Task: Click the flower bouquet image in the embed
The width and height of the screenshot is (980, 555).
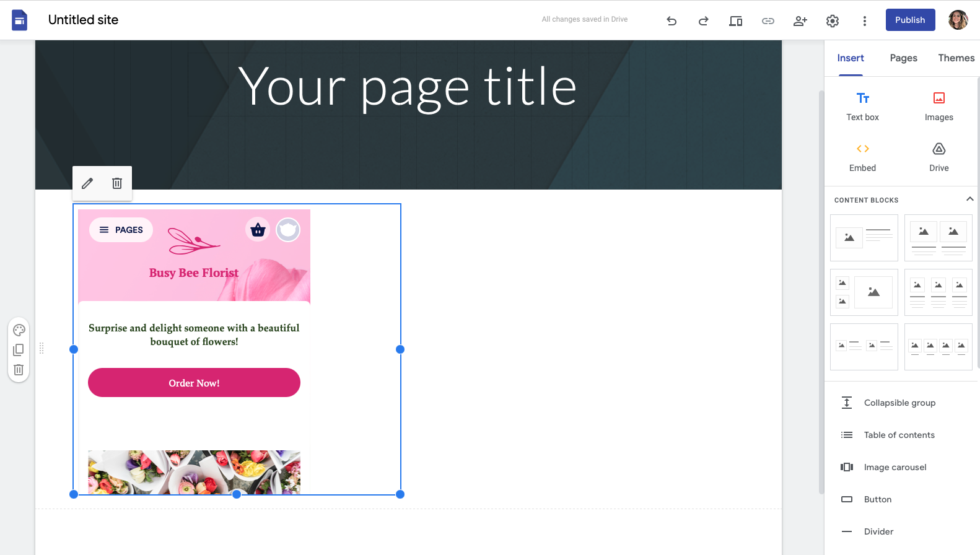Action: (194, 472)
